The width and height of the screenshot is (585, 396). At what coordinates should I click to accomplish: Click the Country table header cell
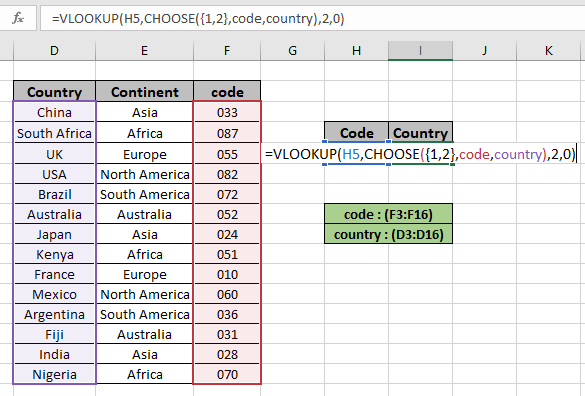54,91
